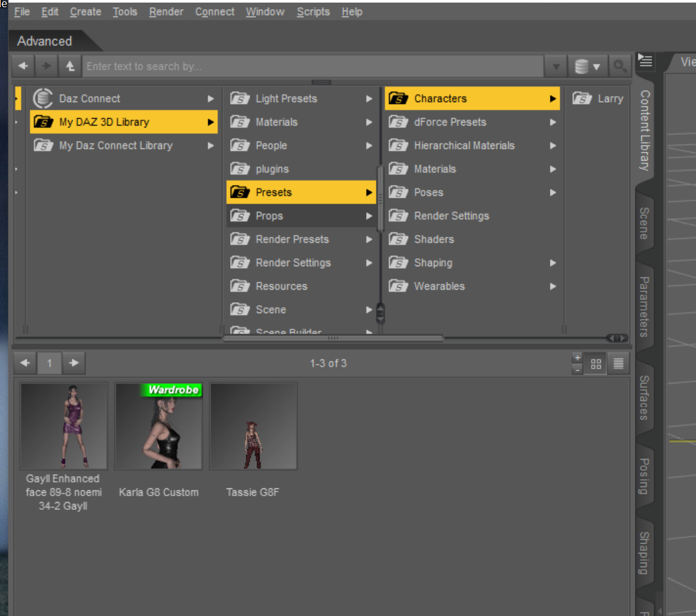Expand the Scene folder arrow
The image size is (696, 616).
pos(369,309)
